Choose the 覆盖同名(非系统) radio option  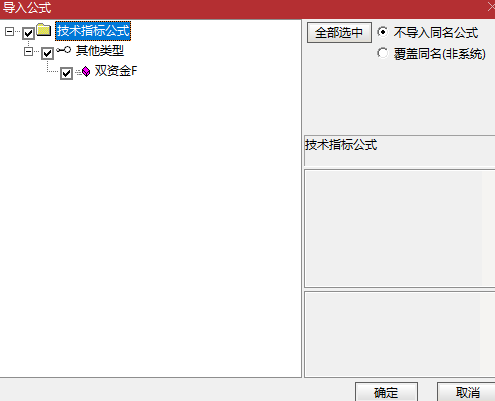click(383, 53)
